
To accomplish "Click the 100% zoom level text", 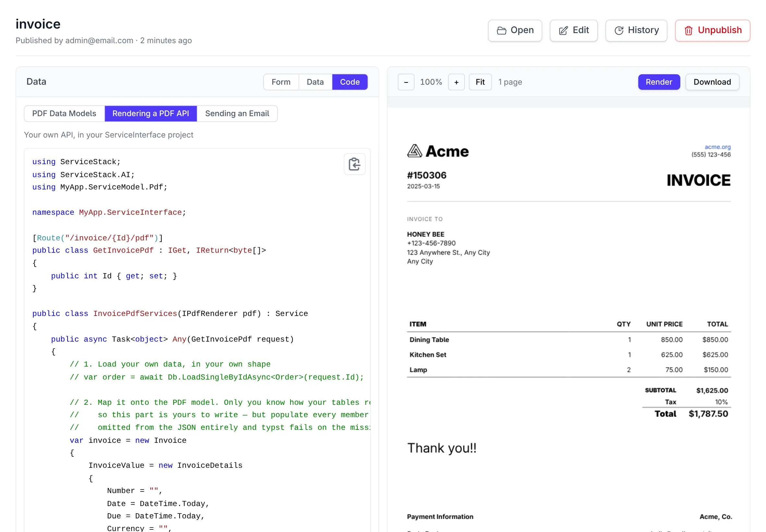I will pyautogui.click(x=430, y=82).
